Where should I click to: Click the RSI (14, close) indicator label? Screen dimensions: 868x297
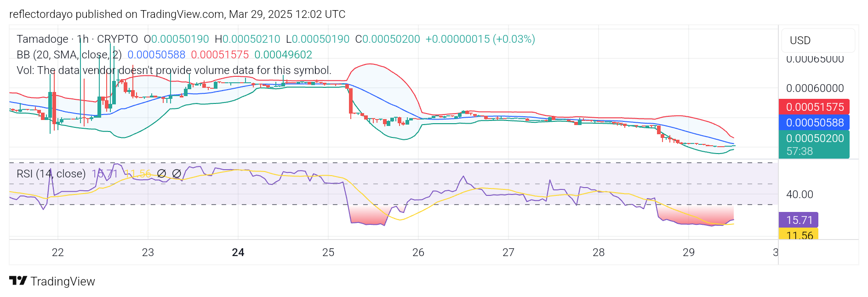51,174
